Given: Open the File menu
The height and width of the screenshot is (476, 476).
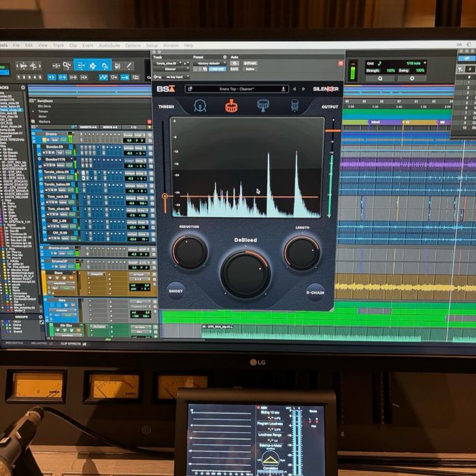Looking at the screenshot, I should coord(16,46).
